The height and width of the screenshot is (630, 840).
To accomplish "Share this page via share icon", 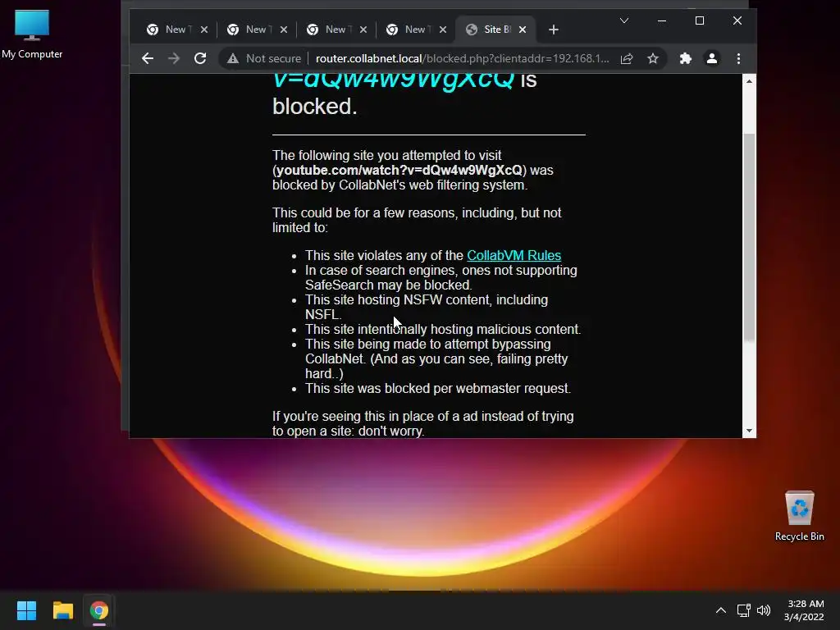I will (627, 58).
